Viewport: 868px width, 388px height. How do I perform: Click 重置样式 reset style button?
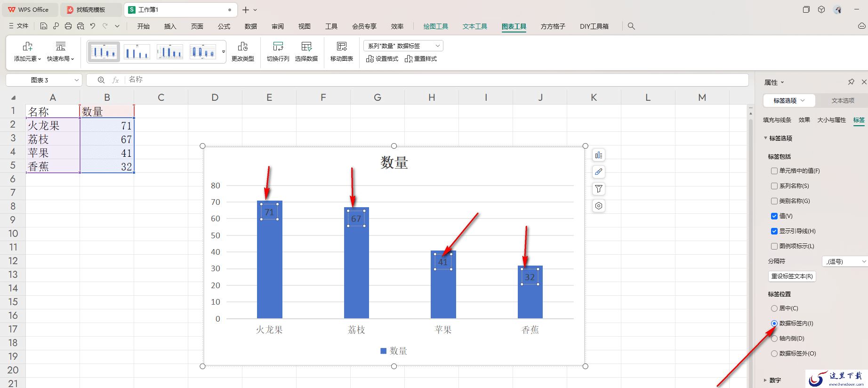click(x=421, y=59)
